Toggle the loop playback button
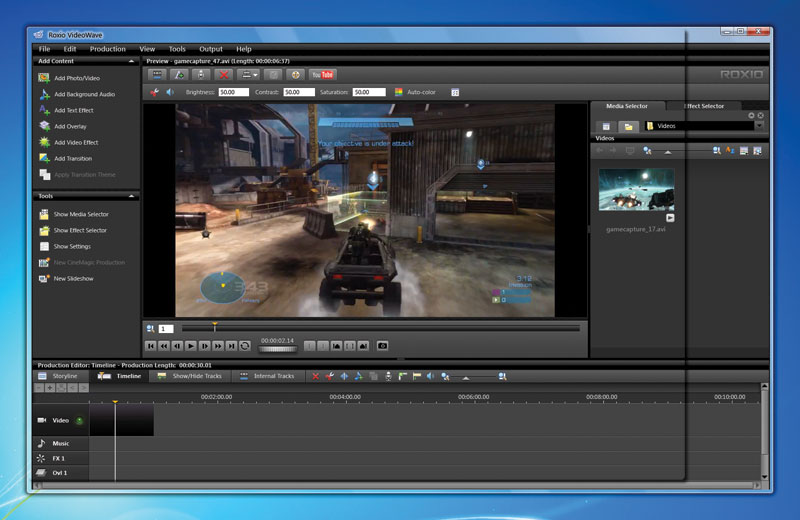 click(245, 346)
